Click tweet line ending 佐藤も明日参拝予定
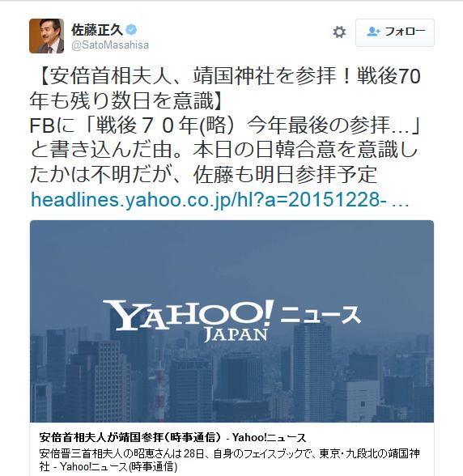The width and height of the screenshot is (463, 476). click(x=203, y=175)
